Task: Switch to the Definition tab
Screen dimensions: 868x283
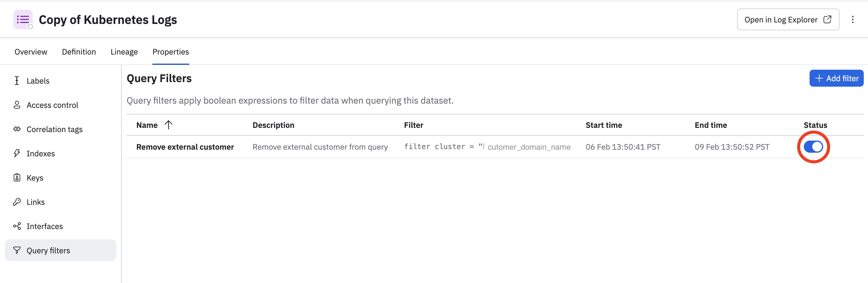Action: click(x=79, y=52)
